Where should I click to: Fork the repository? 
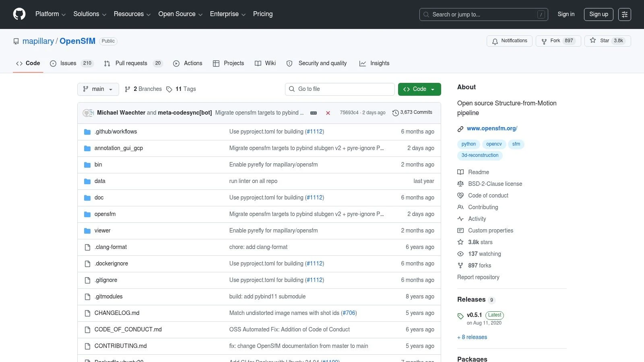coord(558,41)
